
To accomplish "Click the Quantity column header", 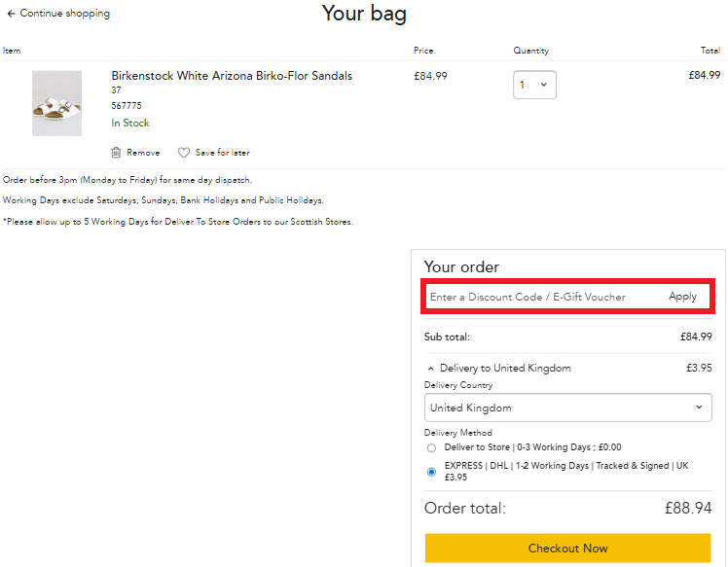I will pos(530,51).
